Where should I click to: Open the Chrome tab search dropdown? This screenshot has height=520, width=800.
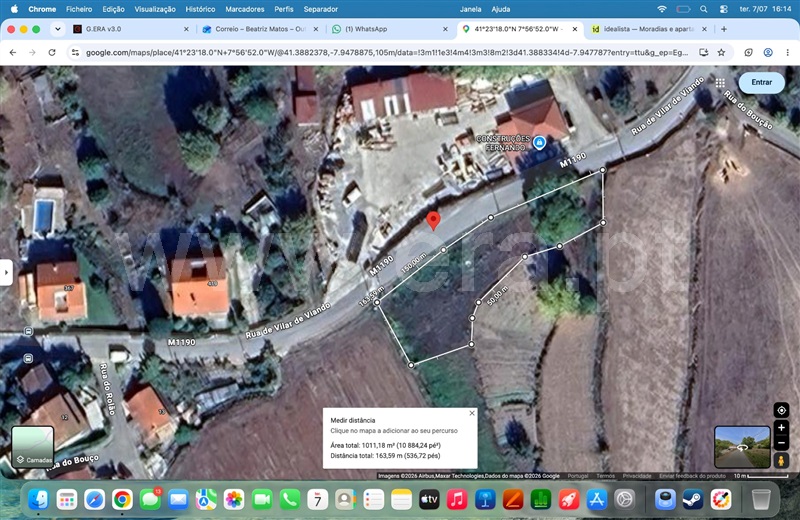pos(58,29)
